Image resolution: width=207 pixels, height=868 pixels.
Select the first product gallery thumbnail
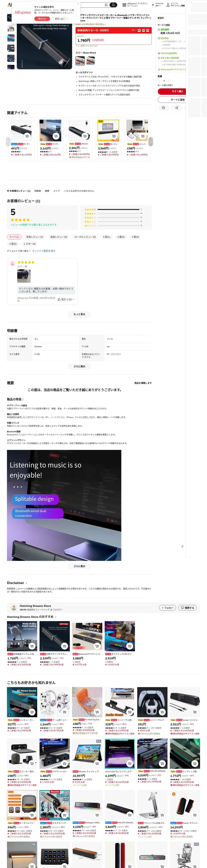click(11, 18)
